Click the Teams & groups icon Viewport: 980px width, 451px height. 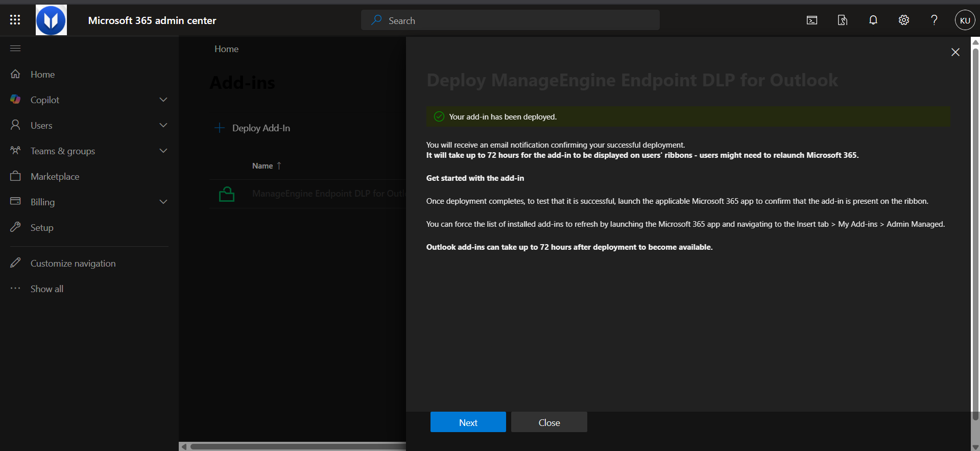click(15, 151)
